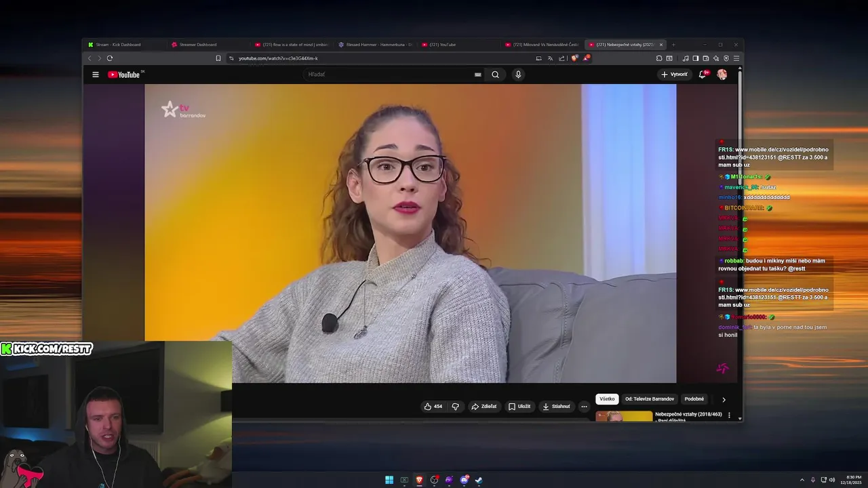
Task: Bookmark this page in the address bar
Action: tap(218, 58)
